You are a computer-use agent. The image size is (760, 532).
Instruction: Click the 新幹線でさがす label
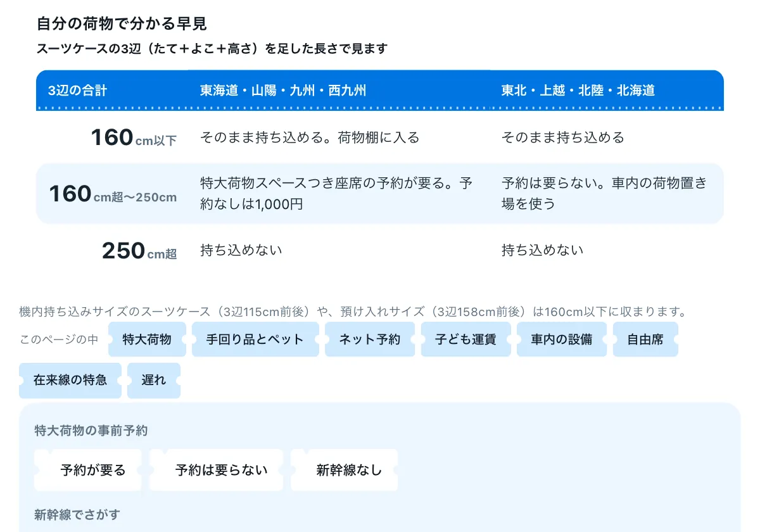pyautogui.click(x=77, y=514)
